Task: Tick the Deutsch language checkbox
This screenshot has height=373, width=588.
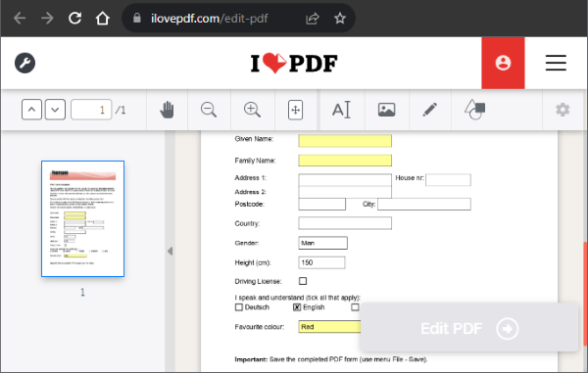Action: coord(239,307)
